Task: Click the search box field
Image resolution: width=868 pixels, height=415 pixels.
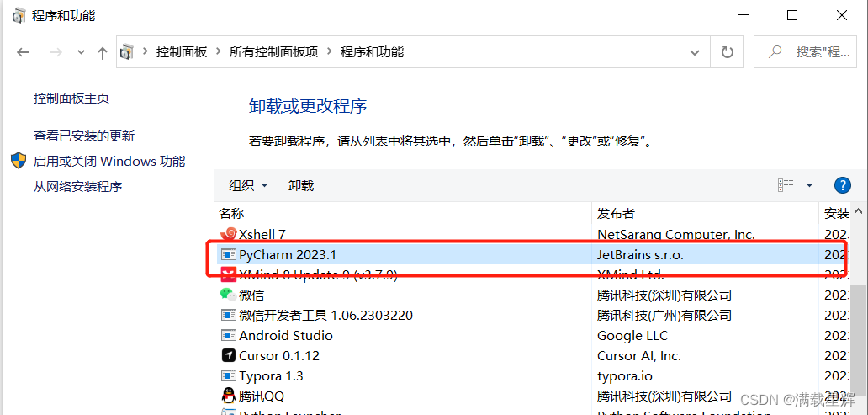Action: click(805, 53)
